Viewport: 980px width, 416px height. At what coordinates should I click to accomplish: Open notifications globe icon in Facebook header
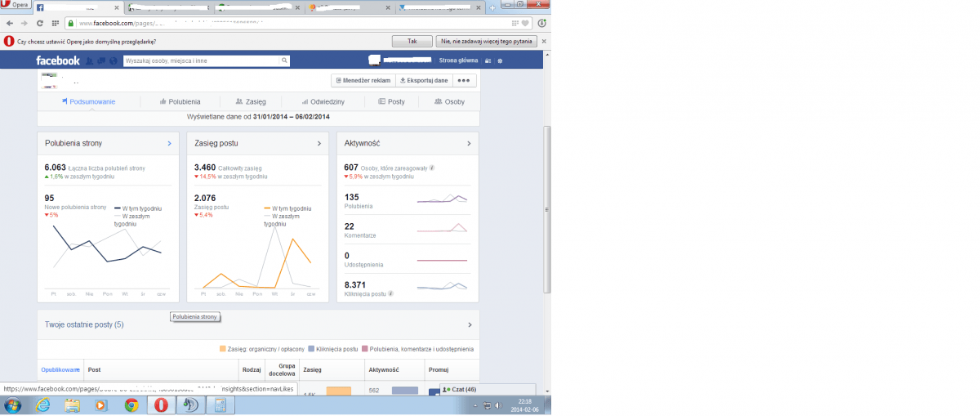click(113, 60)
